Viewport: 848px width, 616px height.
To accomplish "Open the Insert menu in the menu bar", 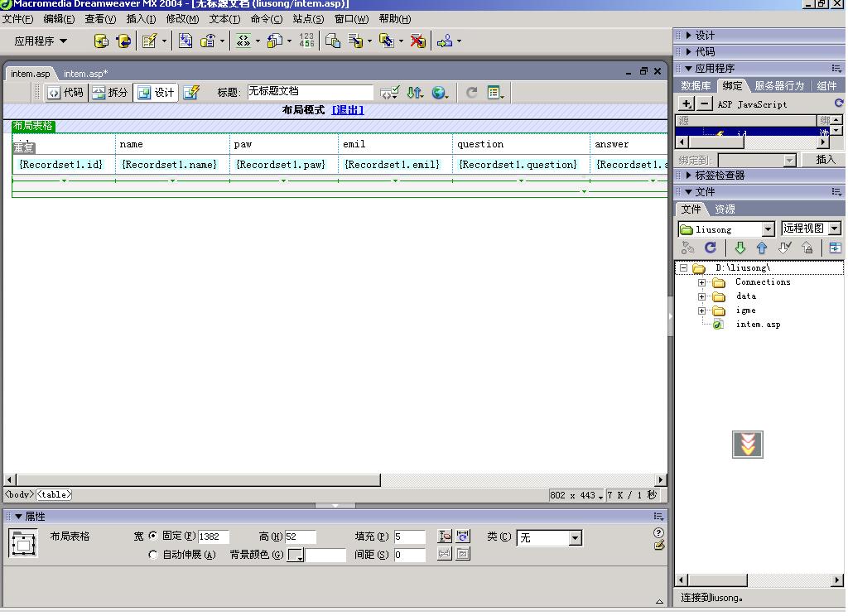I will tap(141, 19).
